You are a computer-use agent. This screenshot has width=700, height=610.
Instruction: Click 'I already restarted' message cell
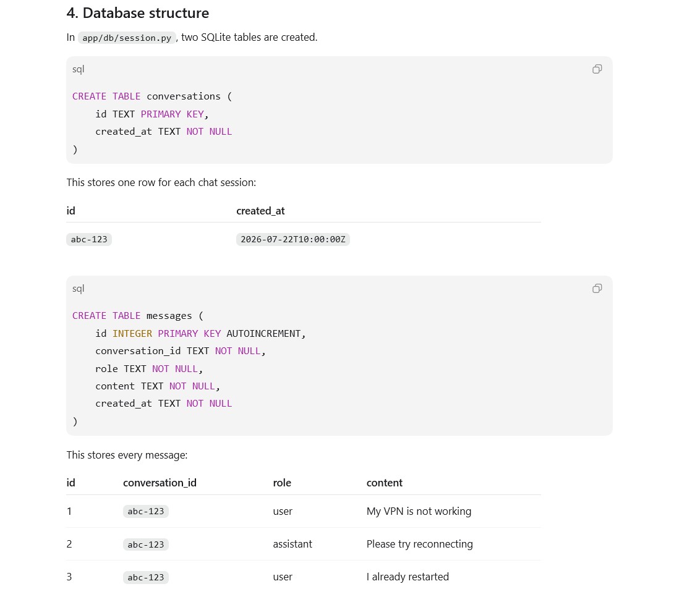tap(408, 577)
